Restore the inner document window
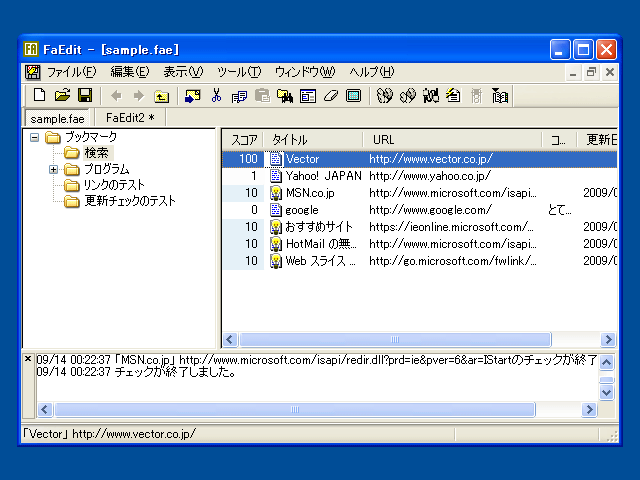This screenshot has width=640, height=480. (591, 72)
